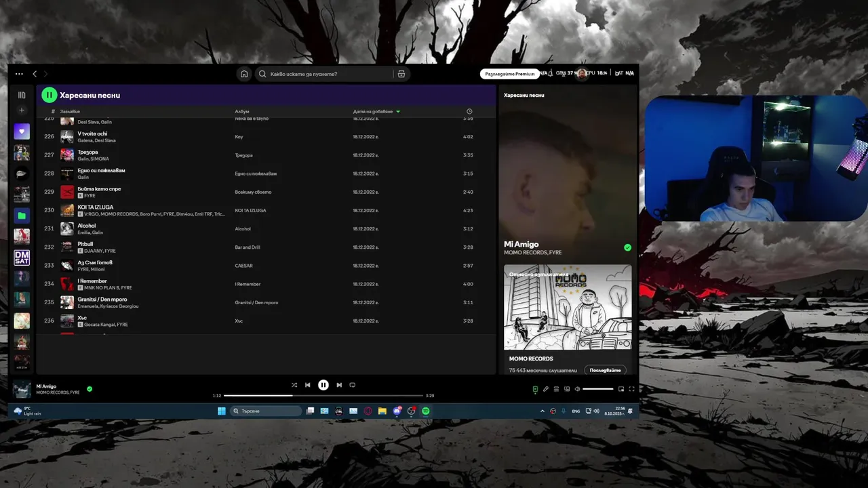Image resolution: width=868 pixels, height=488 pixels.
Task: Skip to the next track
Action: click(339, 385)
